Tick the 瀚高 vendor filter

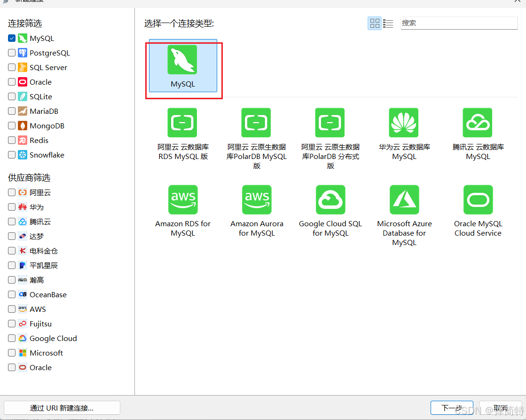tap(12, 280)
